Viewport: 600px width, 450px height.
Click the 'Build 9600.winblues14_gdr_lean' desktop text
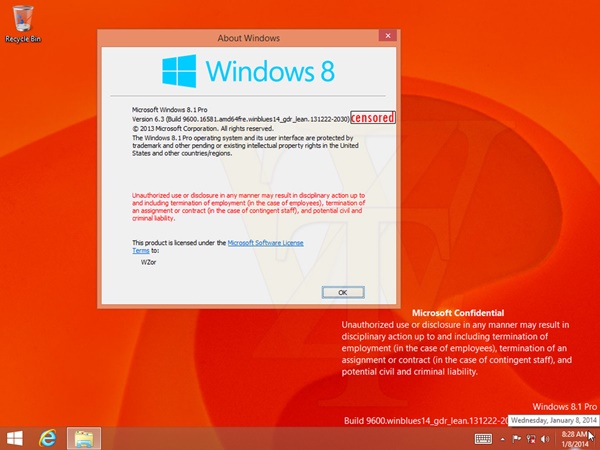coord(426,421)
